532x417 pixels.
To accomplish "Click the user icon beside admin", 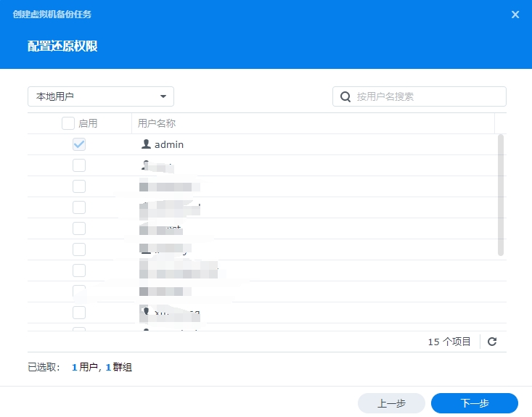I will coord(146,144).
